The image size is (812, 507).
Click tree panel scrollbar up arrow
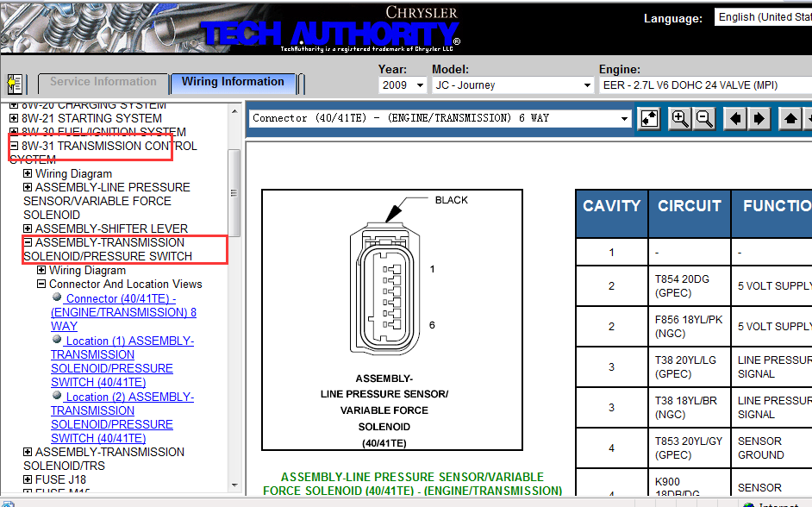click(x=234, y=111)
